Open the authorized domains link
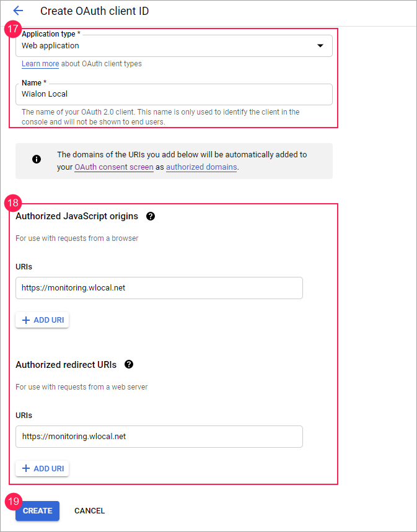This screenshot has height=532, width=417. pos(201,167)
